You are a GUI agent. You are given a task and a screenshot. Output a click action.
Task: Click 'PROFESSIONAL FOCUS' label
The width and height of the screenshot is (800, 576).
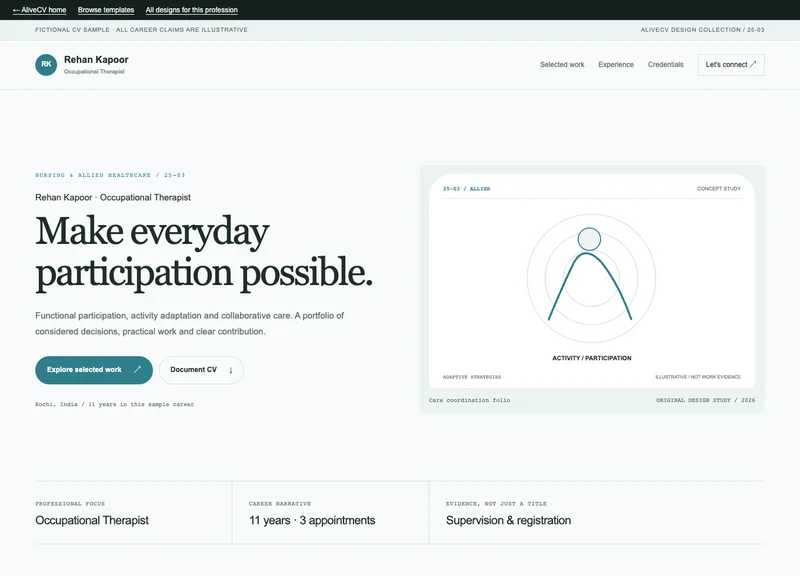tap(70, 504)
